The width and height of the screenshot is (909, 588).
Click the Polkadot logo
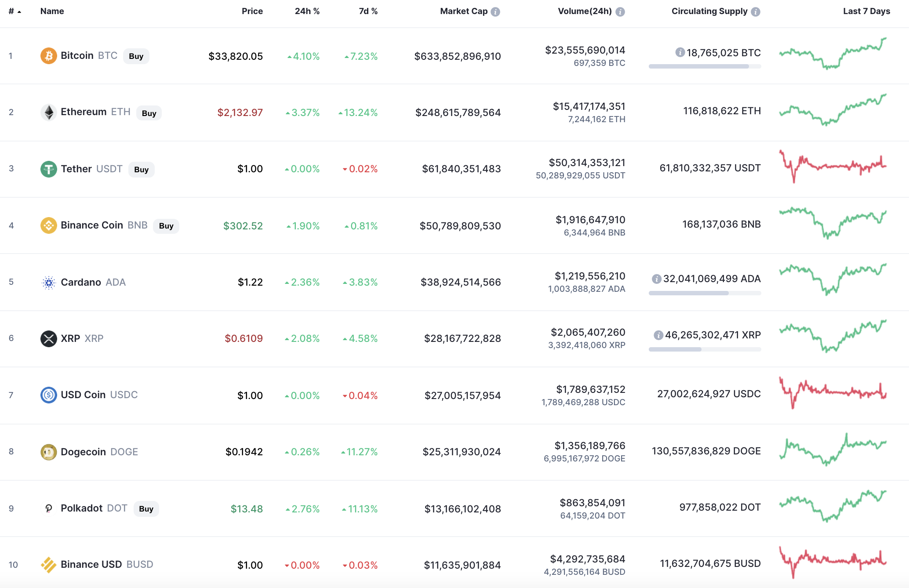pyautogui.click(x=49, y=508)
